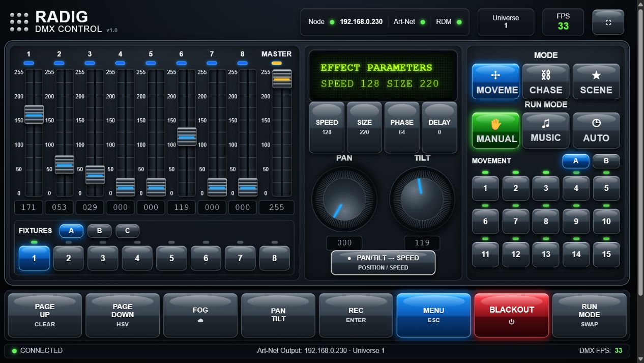This screenshot has height=363, width=644.
Task: Open the Universe 1 selector
Action: click(x=506, y=22)
